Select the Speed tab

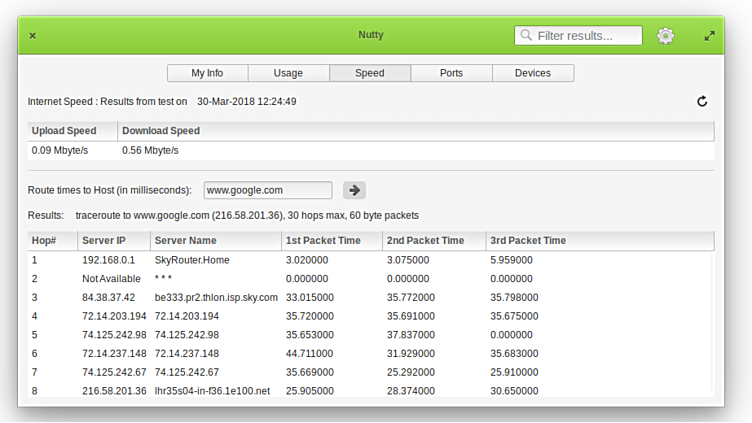370,73
